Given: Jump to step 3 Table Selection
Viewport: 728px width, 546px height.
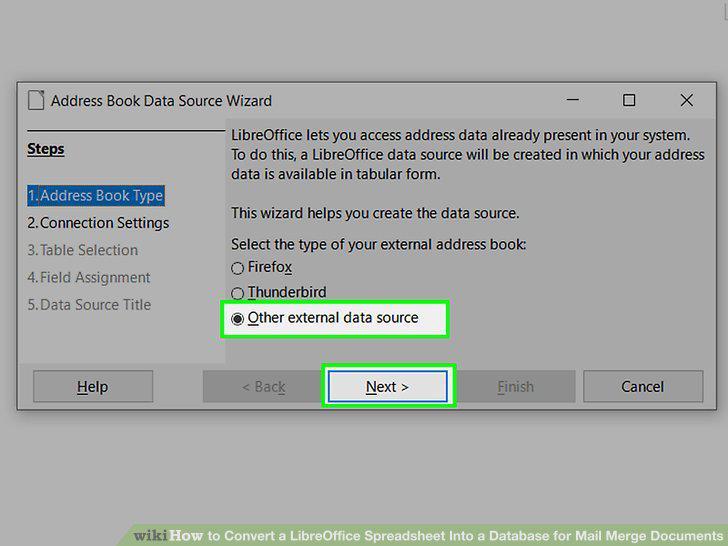Looking at the screenshot, I should pos(83,250).
